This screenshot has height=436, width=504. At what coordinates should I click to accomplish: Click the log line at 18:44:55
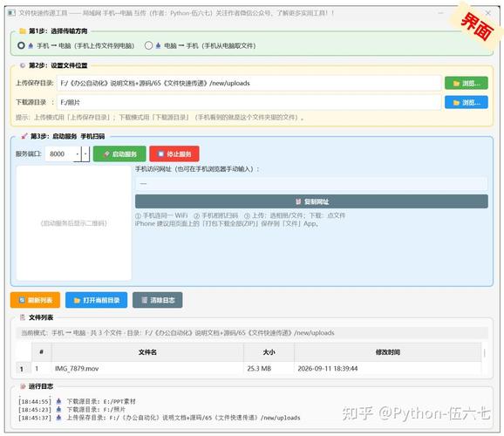click(x=77, y=401)
